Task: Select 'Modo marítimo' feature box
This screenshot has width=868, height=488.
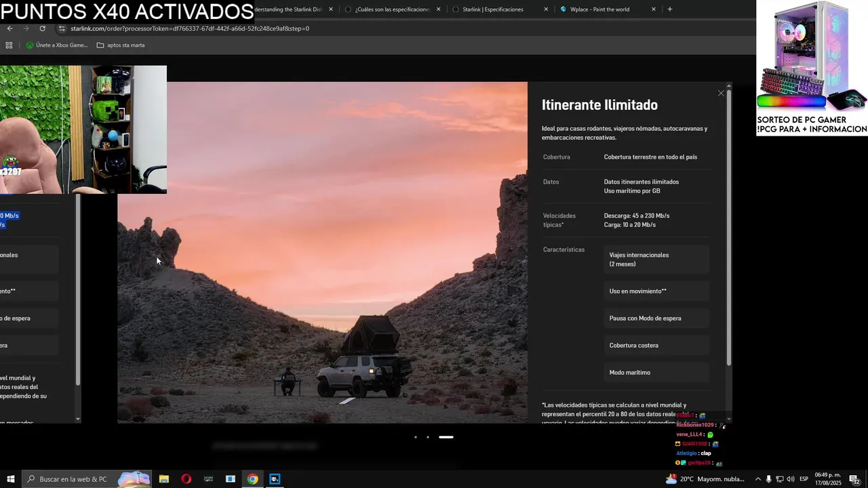Action: point(656,373)
